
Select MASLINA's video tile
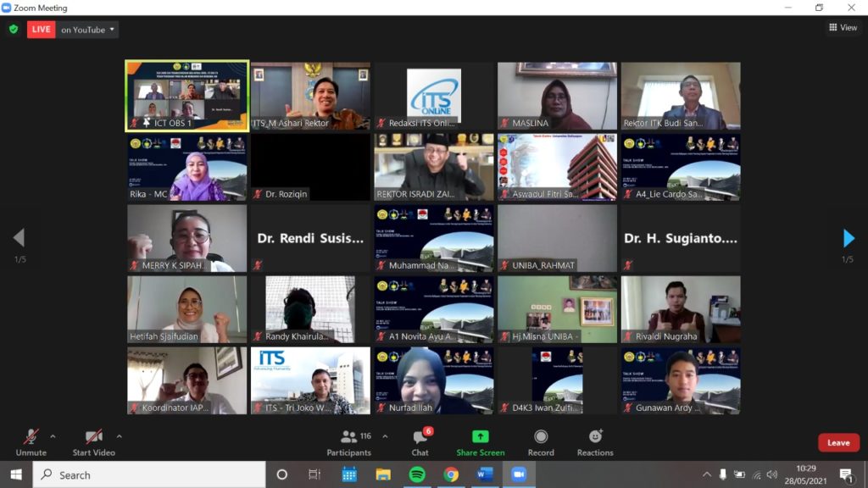coord(557,95)
